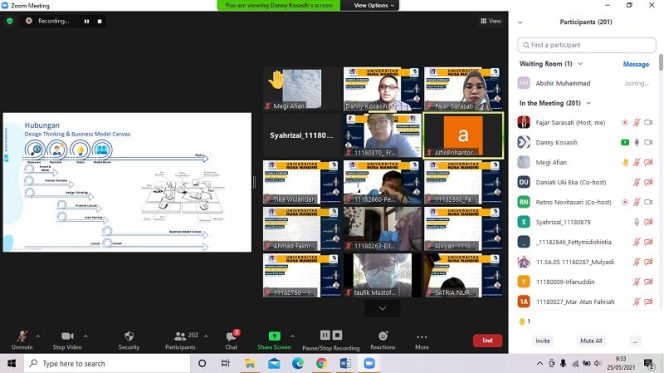Click the Participants panel scrollbar
This screenshot has width=664, height=373.
pyautogui.click(x=661, y=62)
